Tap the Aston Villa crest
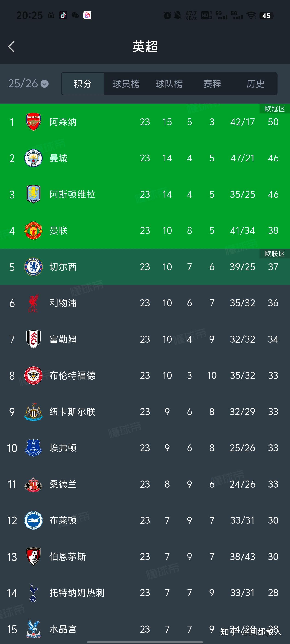This screenshot has height=644, width=290. [x=33, y=194]
